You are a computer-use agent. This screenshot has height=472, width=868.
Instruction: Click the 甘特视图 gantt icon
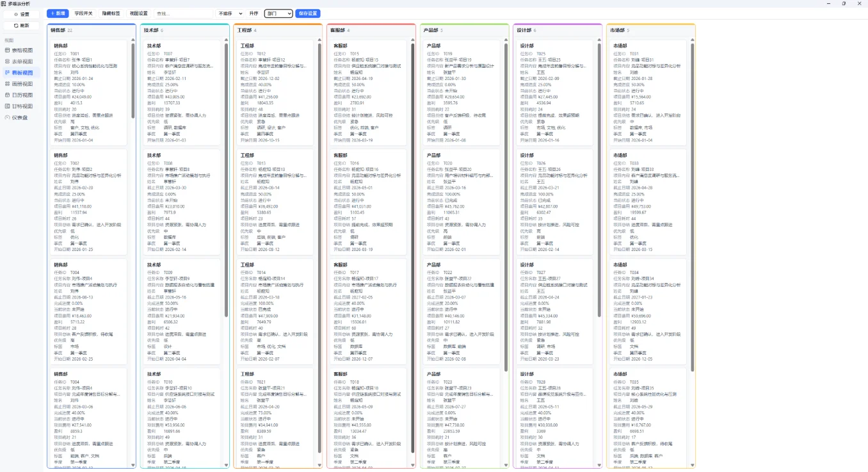[x=7, y=106]
